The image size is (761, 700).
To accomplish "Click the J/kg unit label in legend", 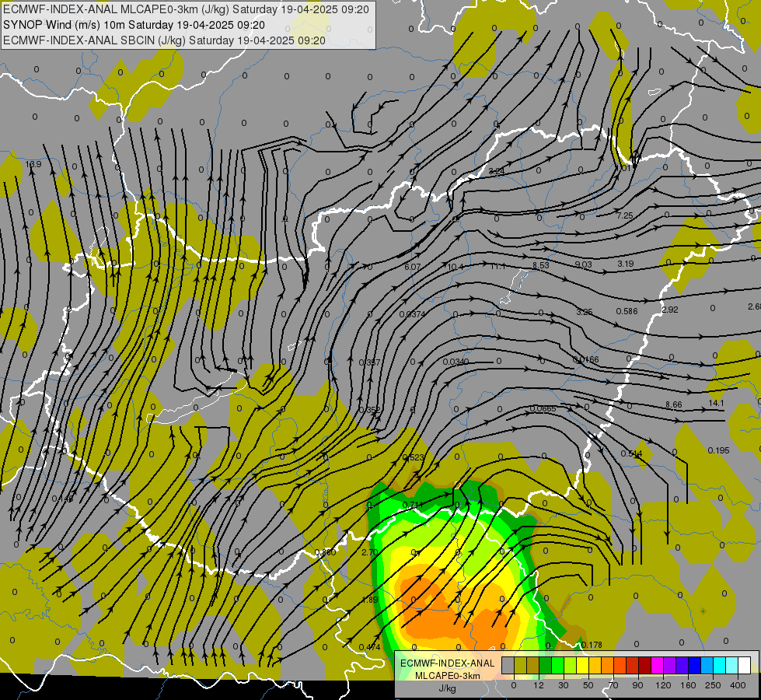I will tap(447, 688).
